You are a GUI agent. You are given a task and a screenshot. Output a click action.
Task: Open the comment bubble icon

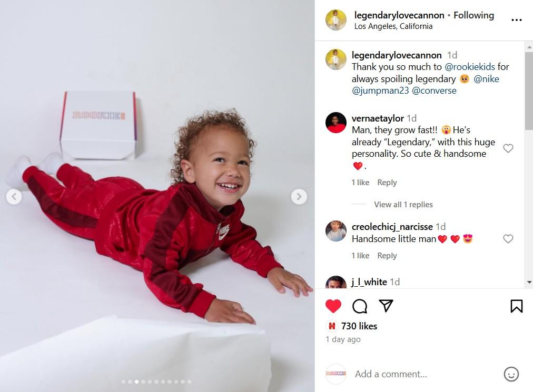[360, 306]
